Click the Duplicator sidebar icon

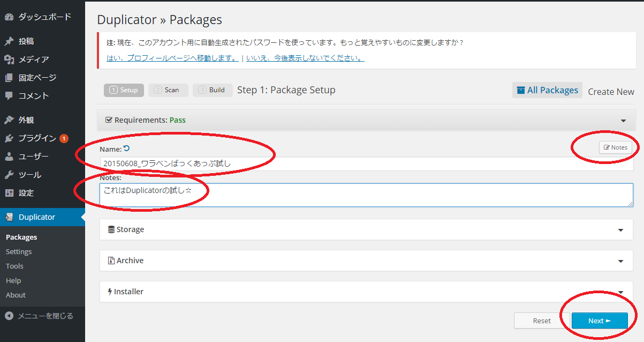click(9, 217)
